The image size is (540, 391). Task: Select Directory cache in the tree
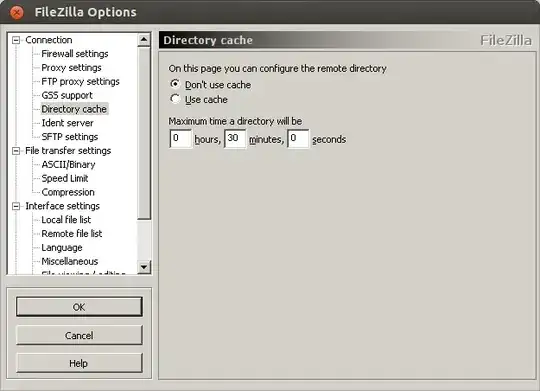click(74, 109)
